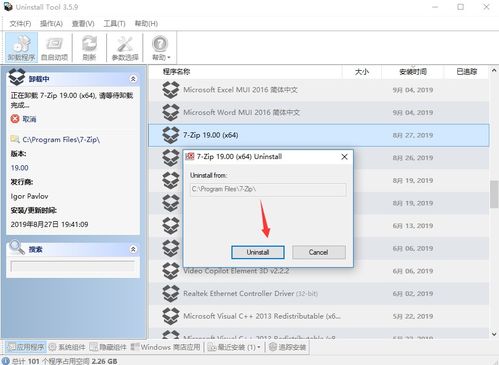
Task: Click the Uninstaller (卸载程序) toolbar icon
Action: (x=21, y=47)
